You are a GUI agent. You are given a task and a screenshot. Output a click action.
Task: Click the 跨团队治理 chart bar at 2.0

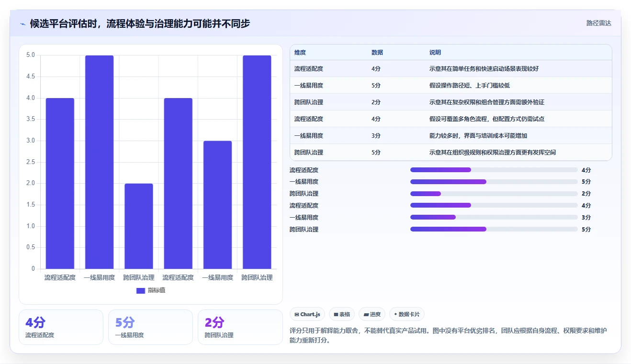click(139, 226)
